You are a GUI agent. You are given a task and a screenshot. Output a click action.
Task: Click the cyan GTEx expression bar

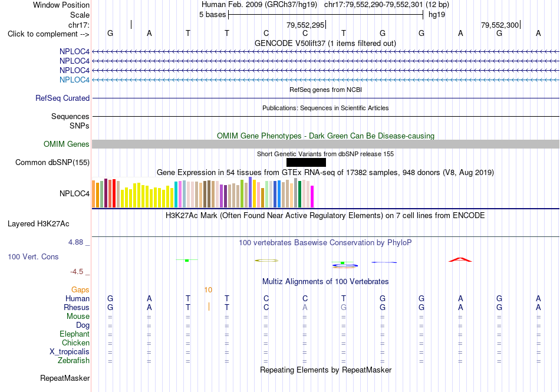176,195
